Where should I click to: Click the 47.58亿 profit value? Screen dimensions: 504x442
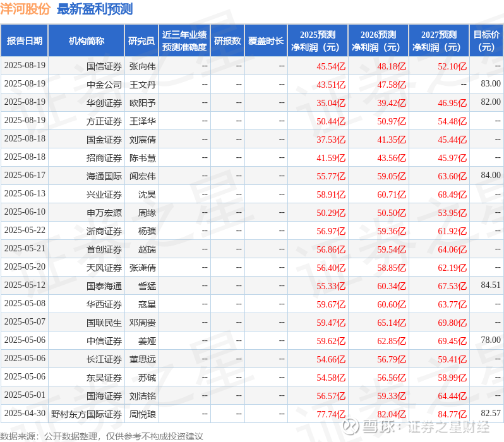point(392,85)
